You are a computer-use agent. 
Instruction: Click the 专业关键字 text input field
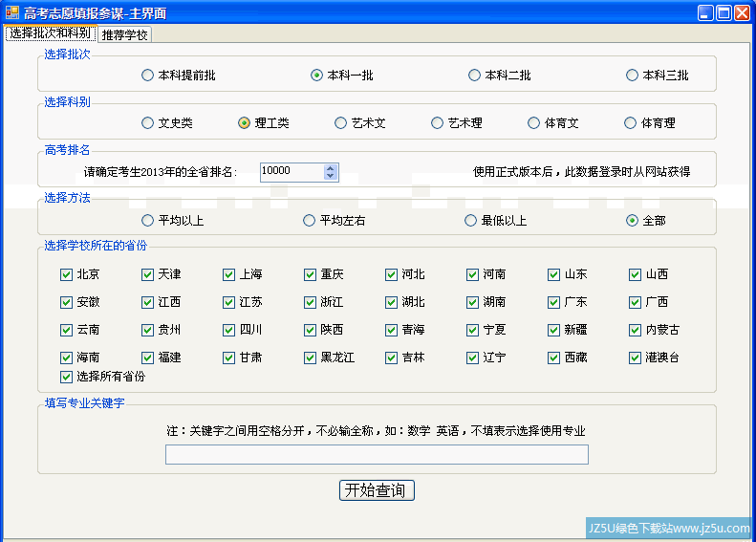coord(377,455)
